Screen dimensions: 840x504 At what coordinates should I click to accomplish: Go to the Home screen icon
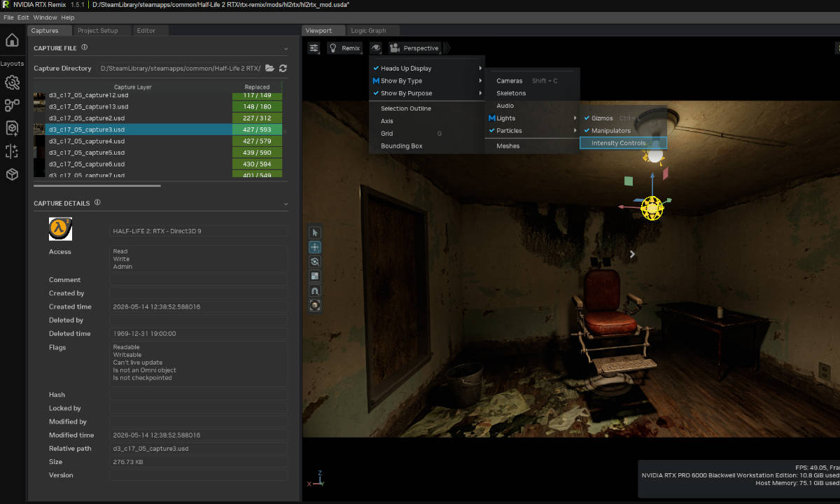(x=12, y=40)
